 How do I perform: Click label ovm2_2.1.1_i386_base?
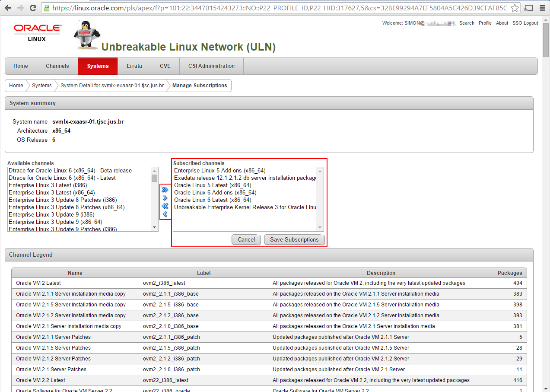point(171,294)
